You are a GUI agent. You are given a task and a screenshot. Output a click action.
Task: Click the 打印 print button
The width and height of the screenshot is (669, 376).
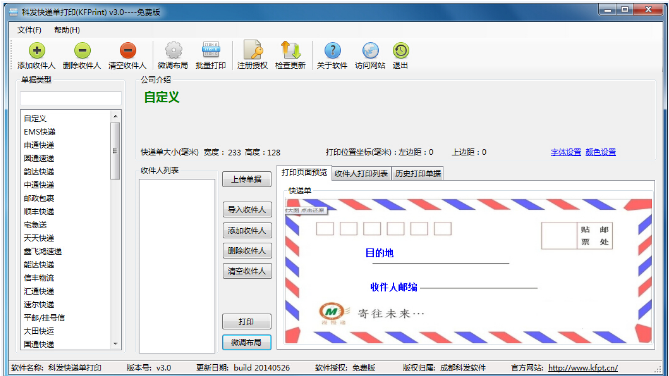[x=247, y=321]
